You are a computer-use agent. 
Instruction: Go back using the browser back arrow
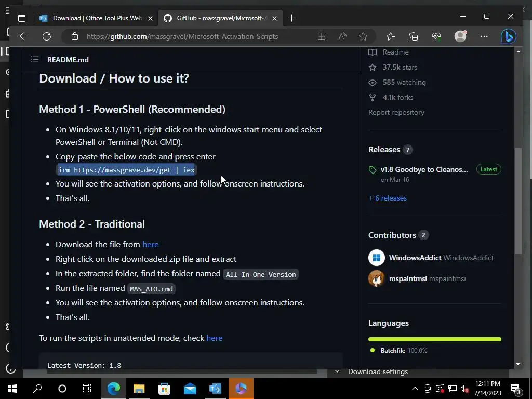(24, 36)
